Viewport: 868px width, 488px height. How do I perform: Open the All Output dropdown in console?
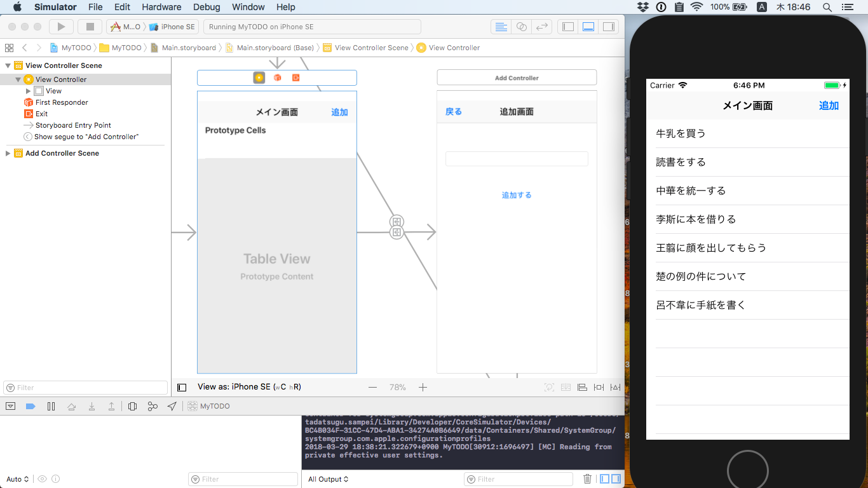[x=328, y=479]
